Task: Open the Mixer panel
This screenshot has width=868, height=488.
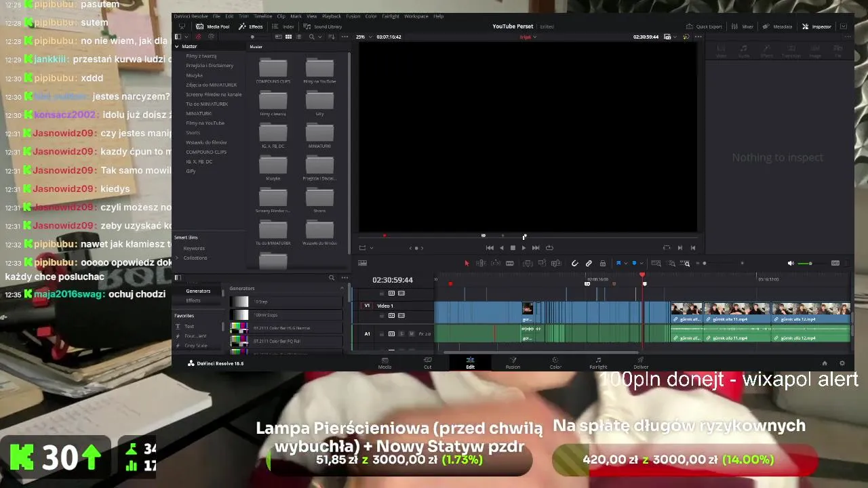Action: pyautogui.click(x=743, y=26)
